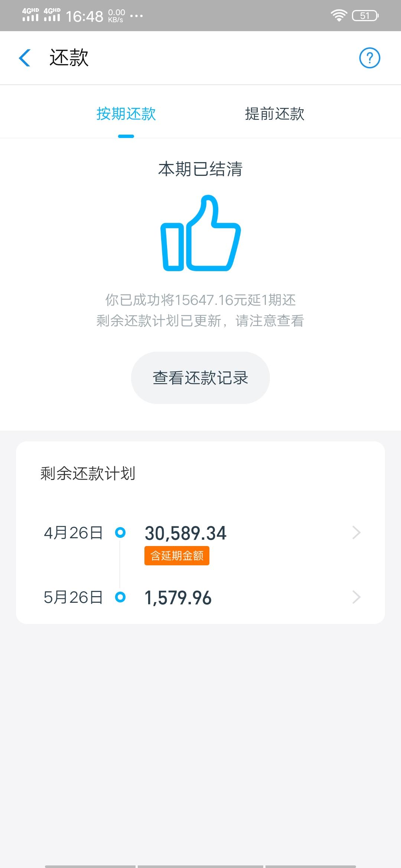Tap the 剩余还款计划 heading
The image size is (401, 868).
coord(88,474)
